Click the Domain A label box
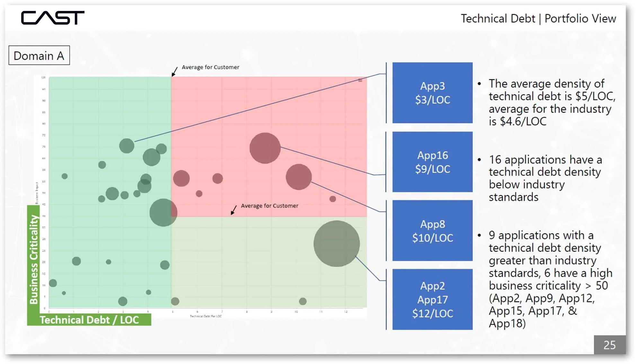 click(x=39, y=56)
